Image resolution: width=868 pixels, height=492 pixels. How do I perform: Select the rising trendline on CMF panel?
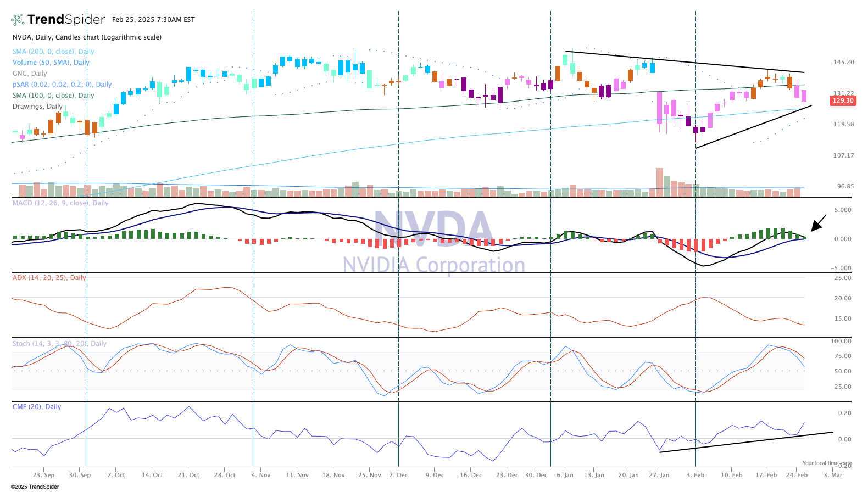[746, 442]
